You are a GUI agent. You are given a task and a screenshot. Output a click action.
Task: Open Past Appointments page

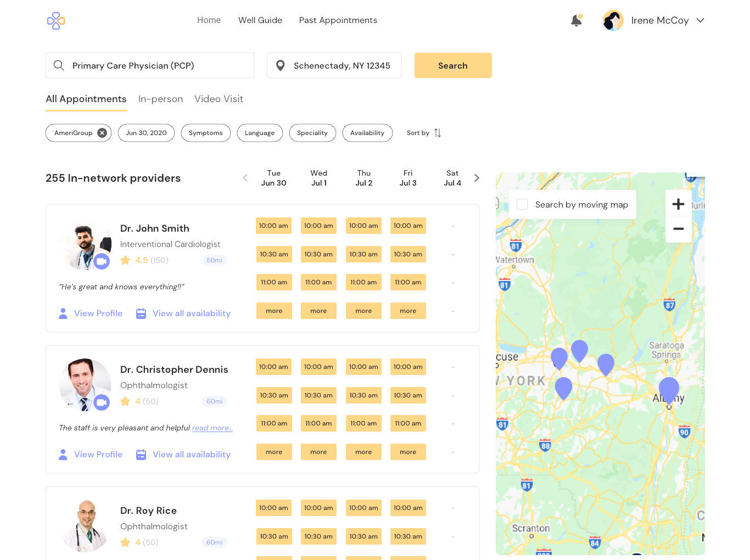tap(338, 20)
